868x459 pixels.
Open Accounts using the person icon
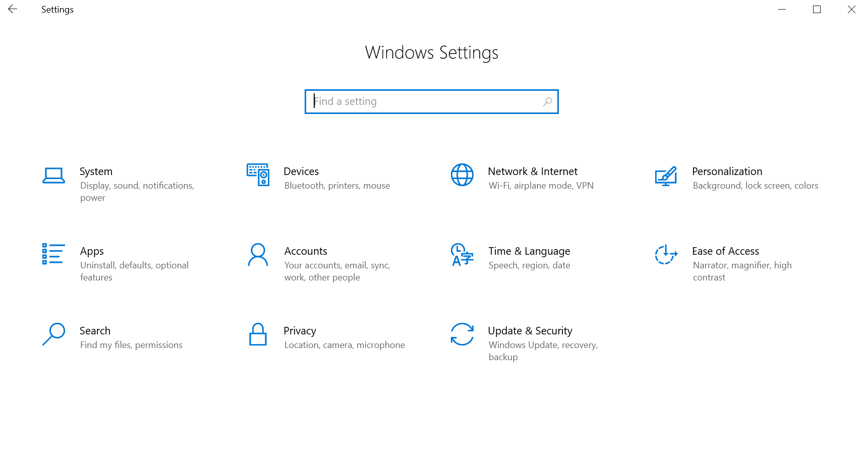coord(258,255)
